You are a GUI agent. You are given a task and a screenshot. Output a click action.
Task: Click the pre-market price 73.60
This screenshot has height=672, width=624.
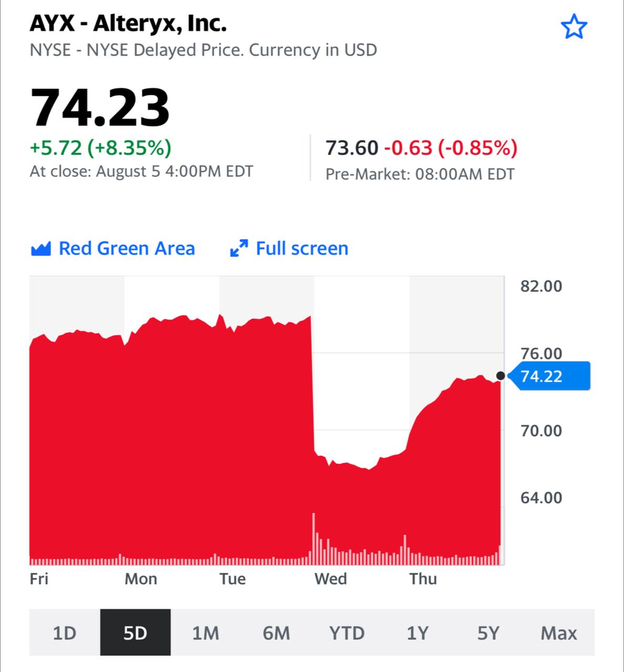[x=352, y=148]
